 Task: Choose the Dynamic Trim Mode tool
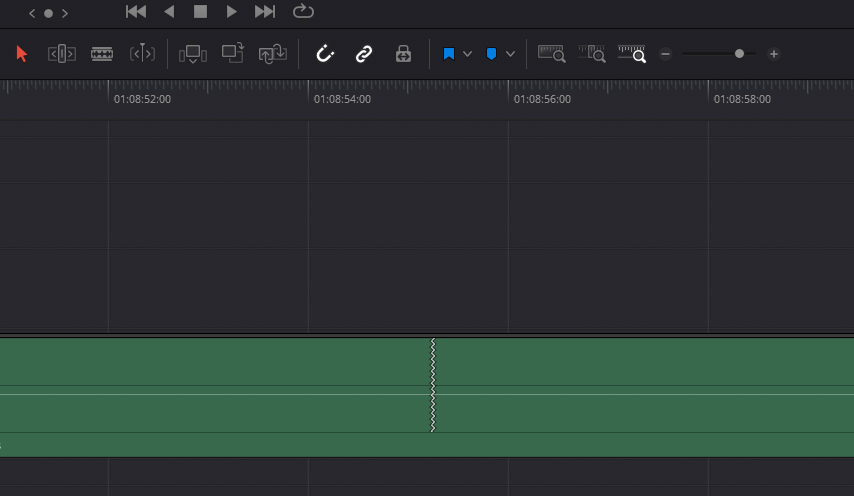point(102,54)
